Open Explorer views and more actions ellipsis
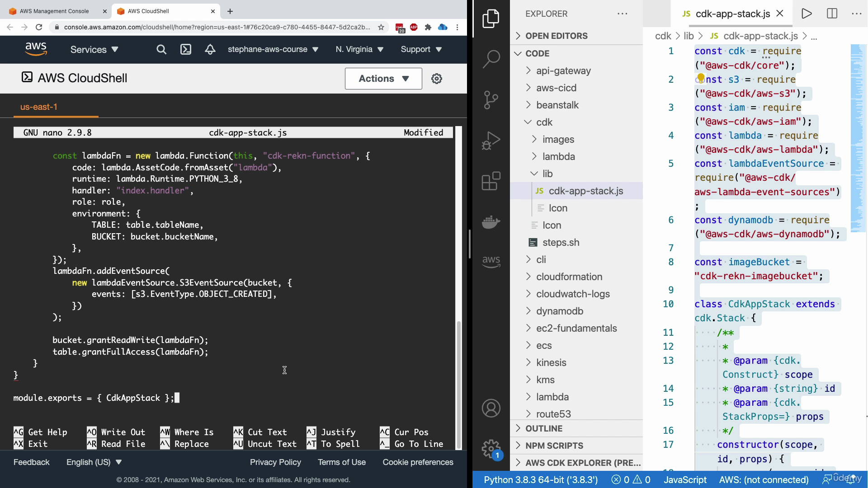This screenshot has height=488, width=868. click(623, 14)
